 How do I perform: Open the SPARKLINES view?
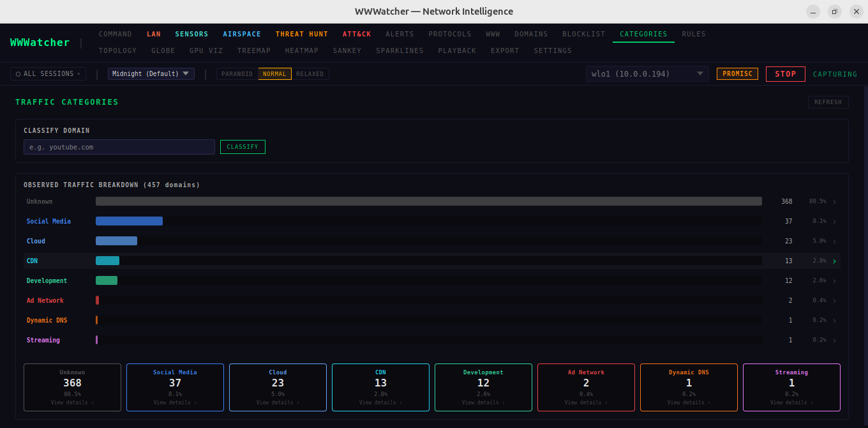(x=400, y=50)
